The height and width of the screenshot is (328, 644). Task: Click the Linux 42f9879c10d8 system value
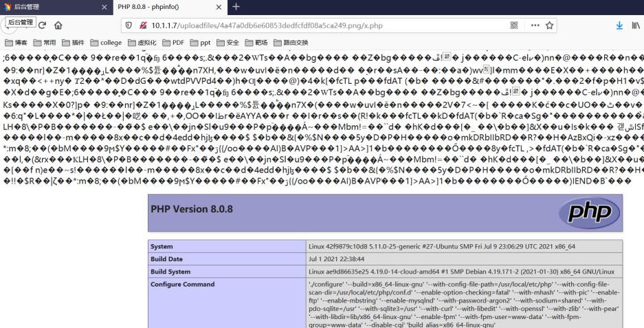point(442,247)
